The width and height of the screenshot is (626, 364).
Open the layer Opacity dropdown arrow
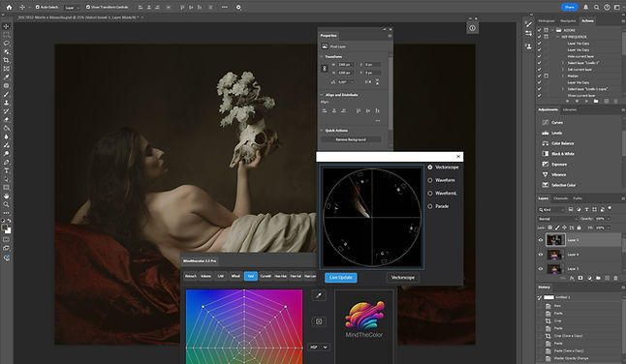(x=608, y=219)
